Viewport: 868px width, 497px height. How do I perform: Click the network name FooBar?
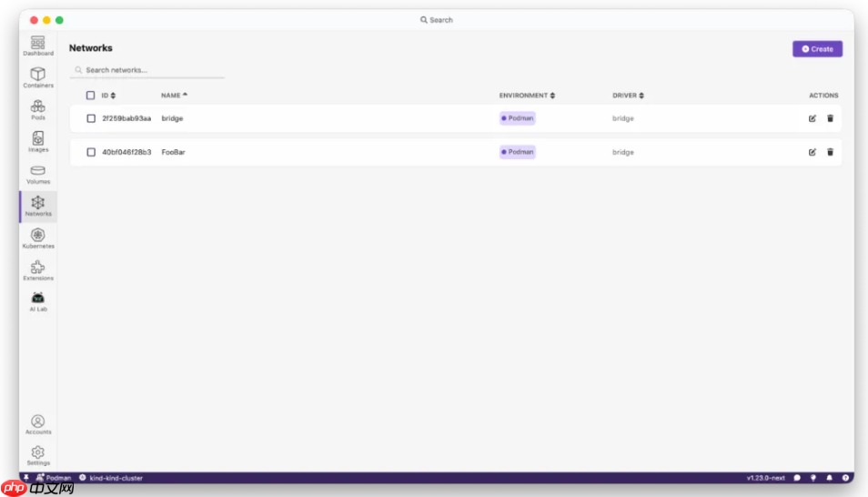(173, 152)
